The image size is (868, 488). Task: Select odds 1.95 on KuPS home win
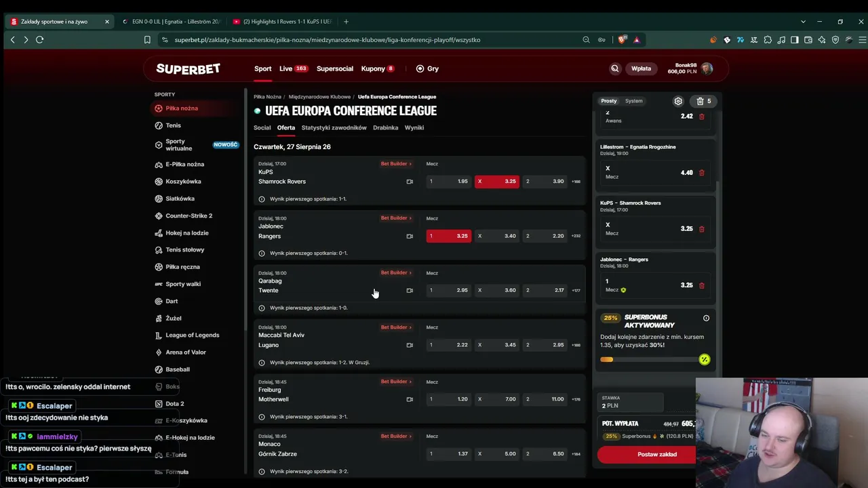[x=448, y=182]
